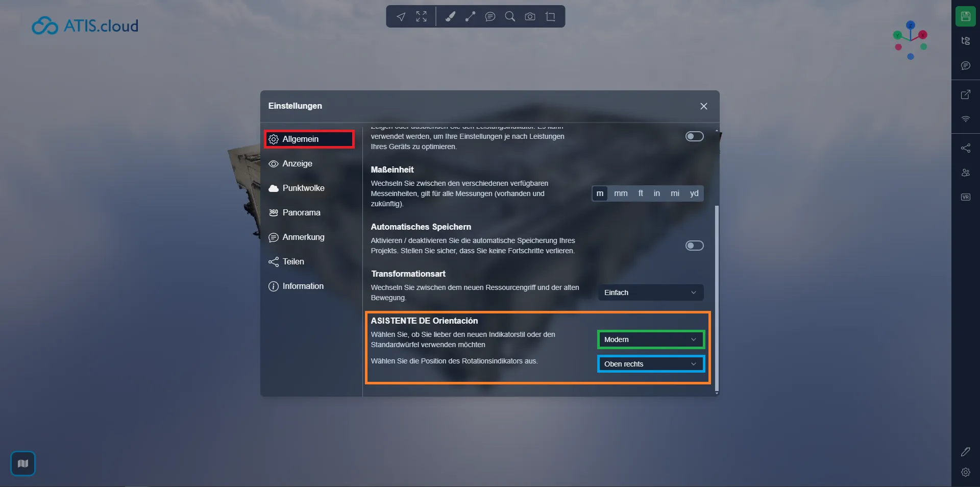Open the VR mode icon in sidebar
Screen dimensions: 980x487
[x=965, y=197]
